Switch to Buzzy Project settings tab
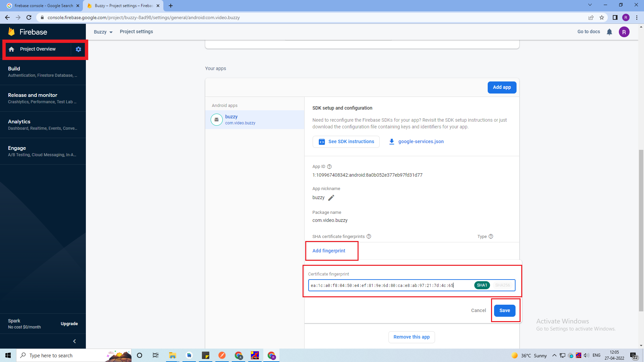The image size is (644, 362). point(123,6)
